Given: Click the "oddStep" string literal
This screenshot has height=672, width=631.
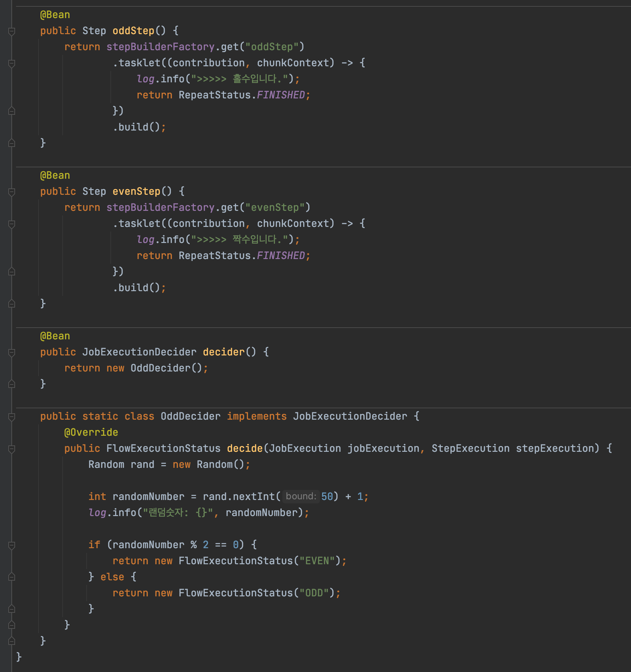Looking at the screenshot, I should click(x=272, y=47).
